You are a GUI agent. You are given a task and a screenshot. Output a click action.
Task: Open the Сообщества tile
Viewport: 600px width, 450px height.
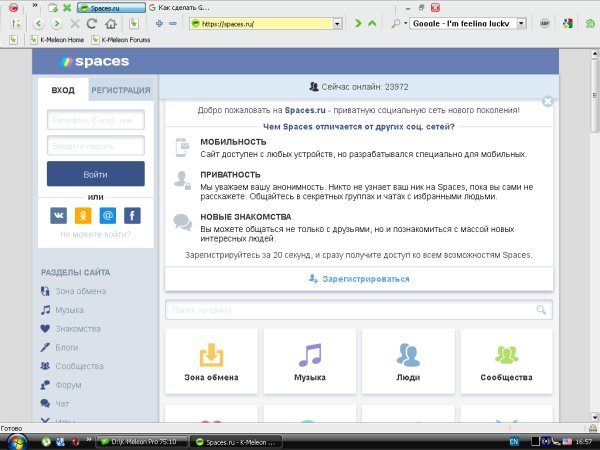click(506, 361)
